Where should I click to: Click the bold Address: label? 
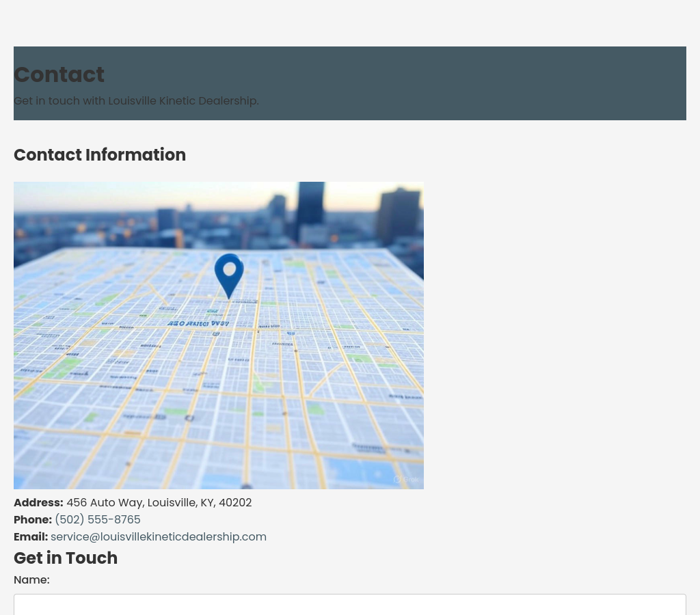point(38,502)
